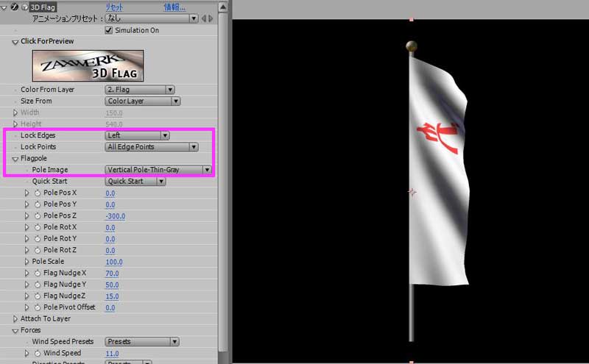Expand the Width property
This screenshot has height=364, width=589.
click(x=15, y=113)
